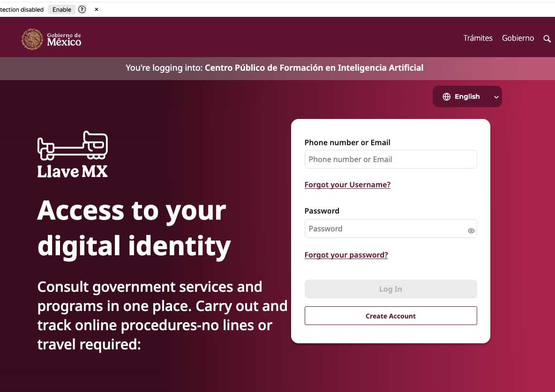Expand the language chevron next to English
Viewport: 555px width, 392px height.
tap(496, 97)
